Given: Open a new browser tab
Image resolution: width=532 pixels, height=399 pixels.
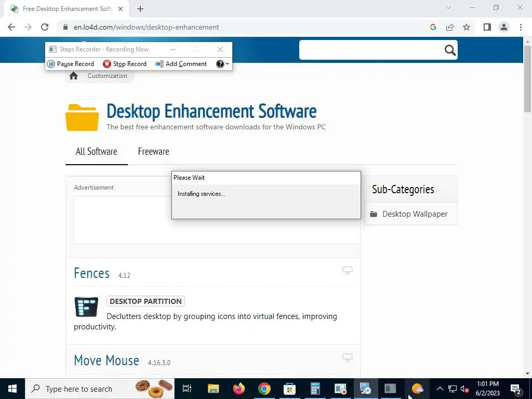Looking at the screenshot, I should (x=140, y=9).
